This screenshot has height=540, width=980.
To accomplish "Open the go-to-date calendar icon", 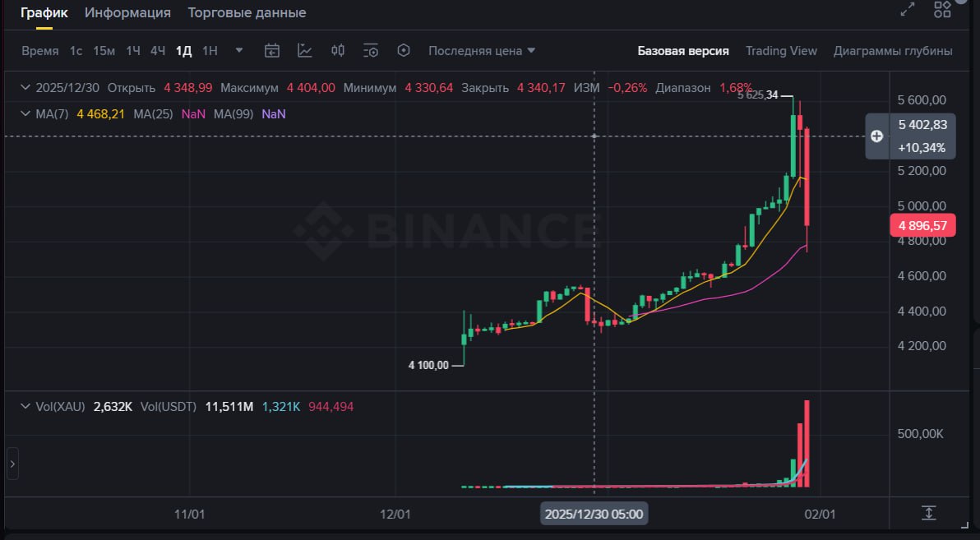I will [x=272, y=51].
